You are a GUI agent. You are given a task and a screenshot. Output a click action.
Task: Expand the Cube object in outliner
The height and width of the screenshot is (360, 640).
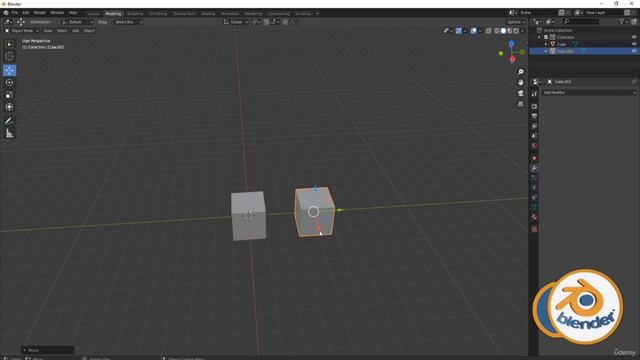(546, 44)
